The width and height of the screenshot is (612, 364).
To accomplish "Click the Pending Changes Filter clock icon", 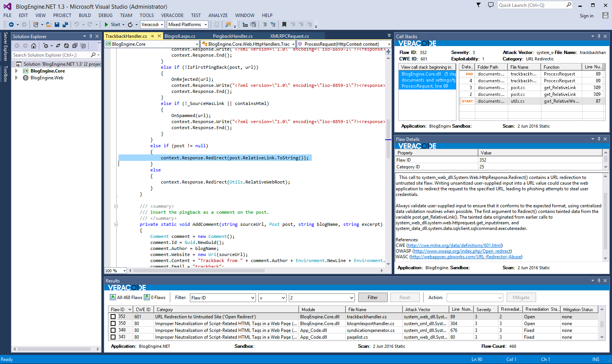I will [46, 46].
